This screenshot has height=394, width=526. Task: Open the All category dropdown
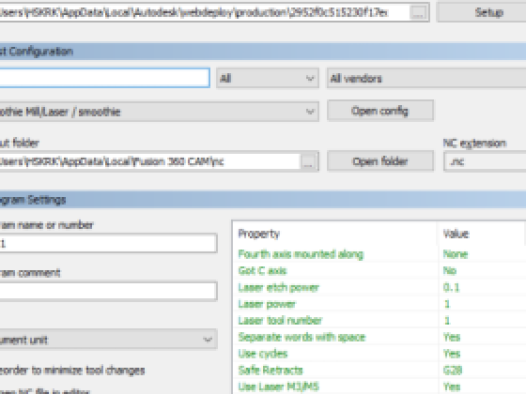click(267, 78)
